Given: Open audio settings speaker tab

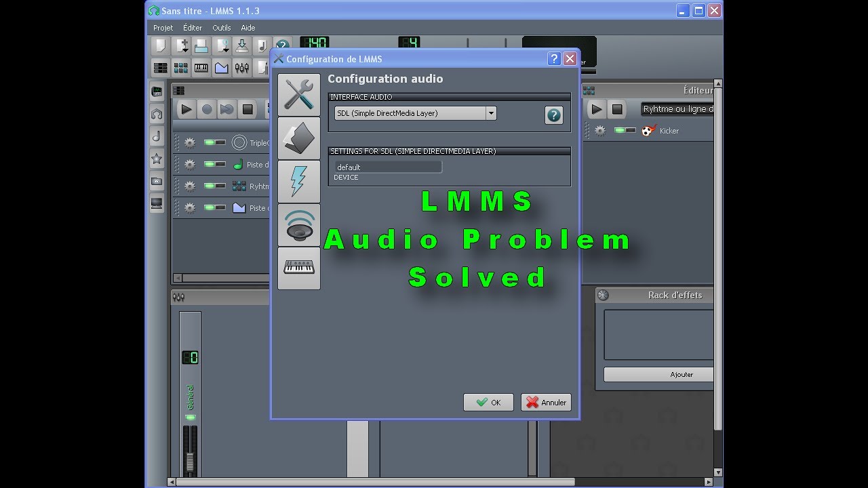Looking at the screenshot, I should [299, 224].
